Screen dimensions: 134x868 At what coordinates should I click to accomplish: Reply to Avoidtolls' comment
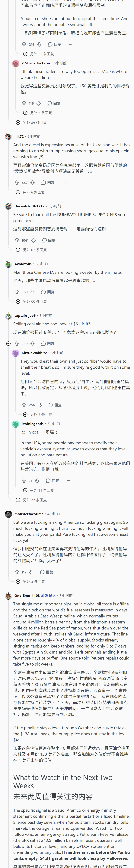point(48,292)
